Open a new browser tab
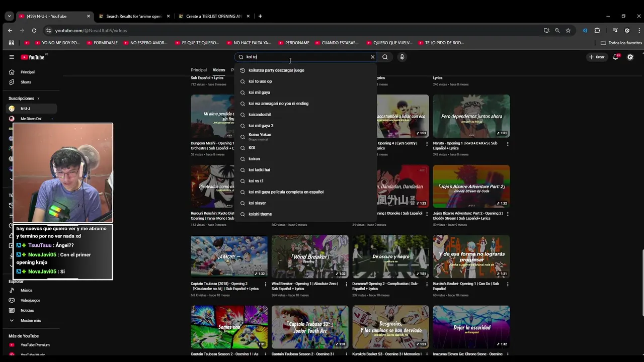This screenshot has width=644, height=362. 260,16
